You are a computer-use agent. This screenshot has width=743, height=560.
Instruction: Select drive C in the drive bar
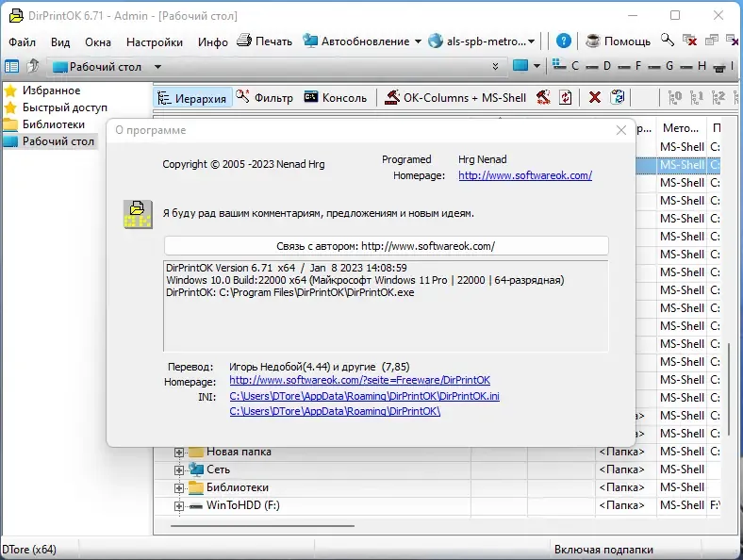pos(566,66)
